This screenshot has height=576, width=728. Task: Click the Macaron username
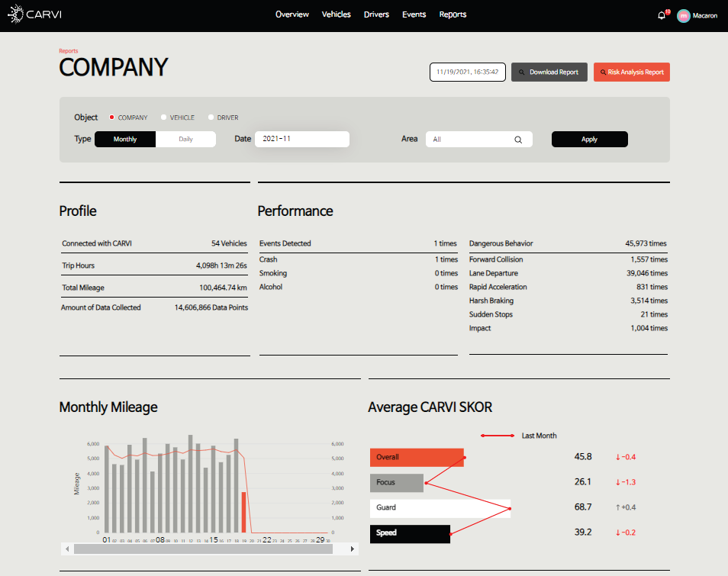click(x=705, y=16)
